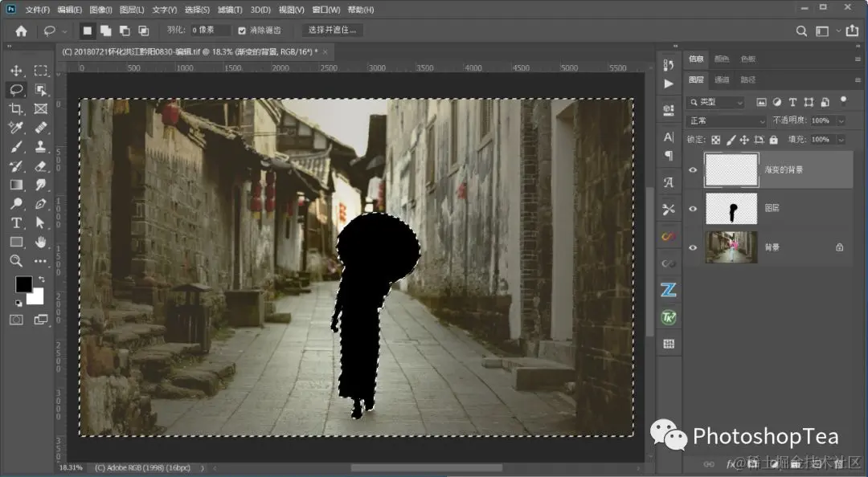868x477 pixels.
Task: Hide the 背景 layer eye
Action: click(693, 247)
